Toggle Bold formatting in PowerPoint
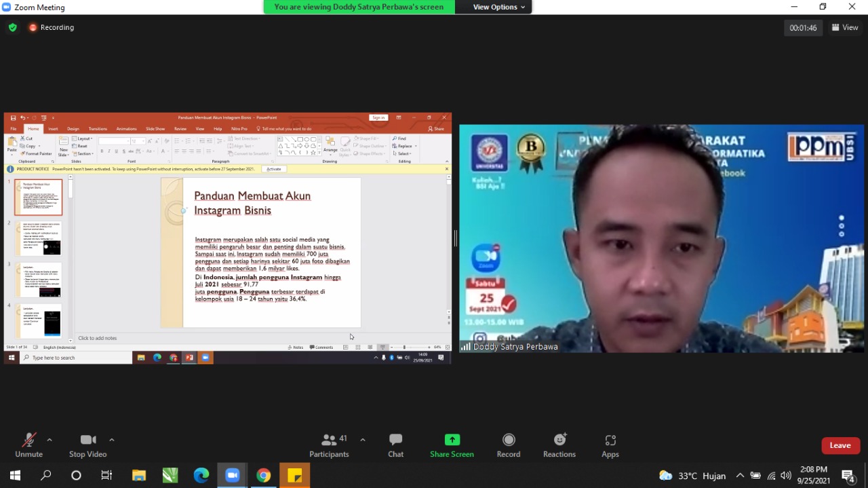 pos(102,151)
